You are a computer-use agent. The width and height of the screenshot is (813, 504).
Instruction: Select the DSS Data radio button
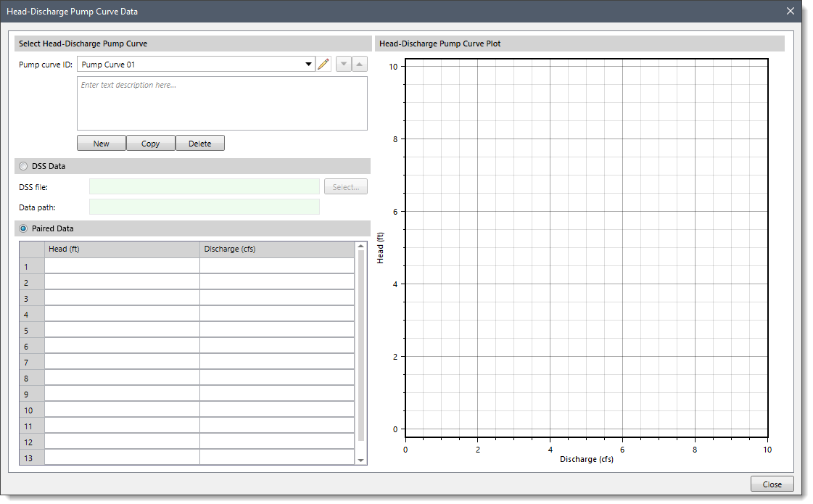[x=23, y=167]
